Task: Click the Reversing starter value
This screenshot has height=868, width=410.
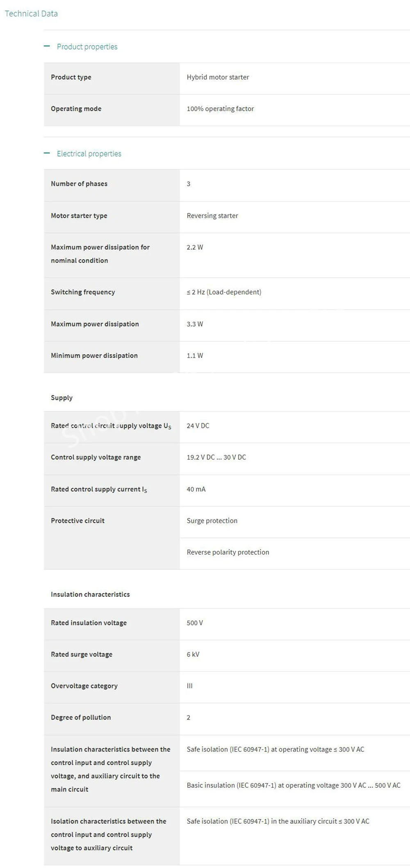Action: (x=212, y=216)
